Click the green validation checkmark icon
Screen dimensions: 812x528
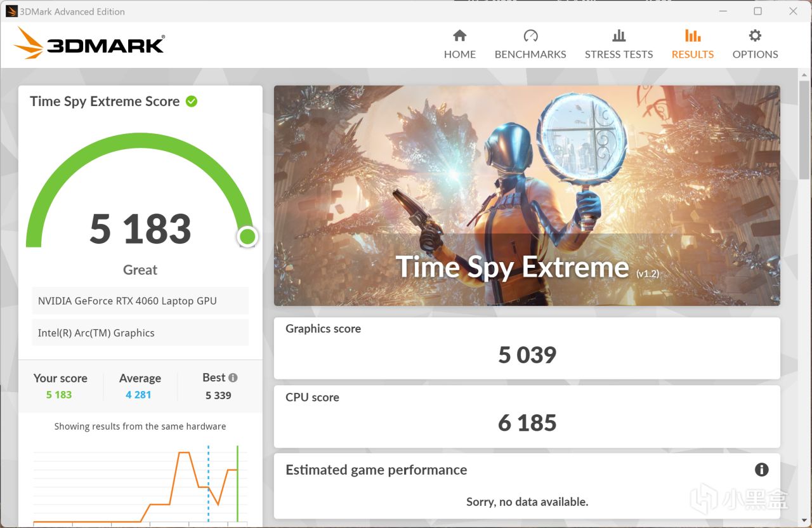click(192, 101)
